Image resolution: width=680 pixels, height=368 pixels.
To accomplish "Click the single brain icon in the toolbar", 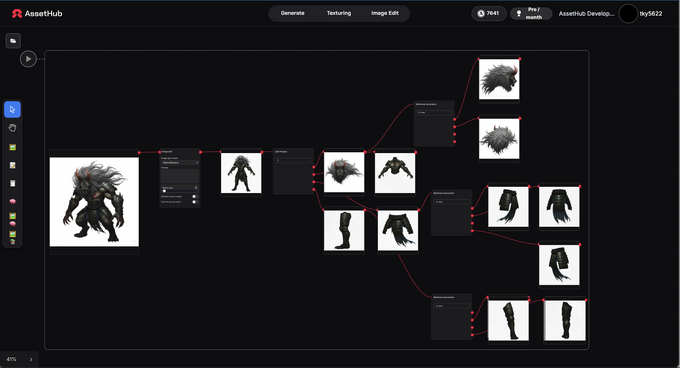I will (x=13, y=202).
